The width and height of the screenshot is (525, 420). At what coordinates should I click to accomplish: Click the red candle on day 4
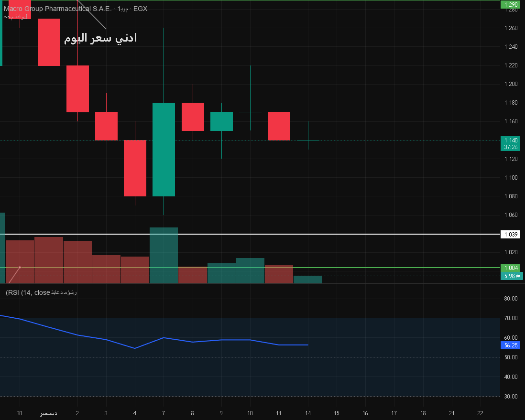point(135,168)
